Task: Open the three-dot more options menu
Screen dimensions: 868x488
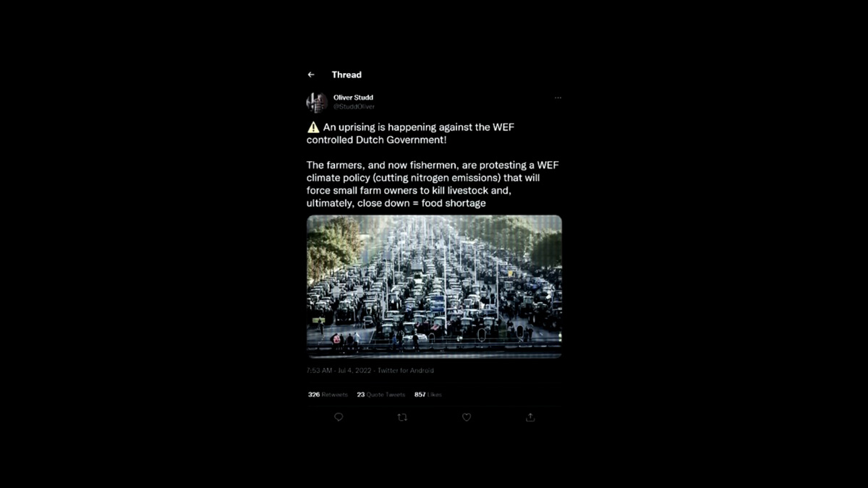Action: tap(558, 98)
